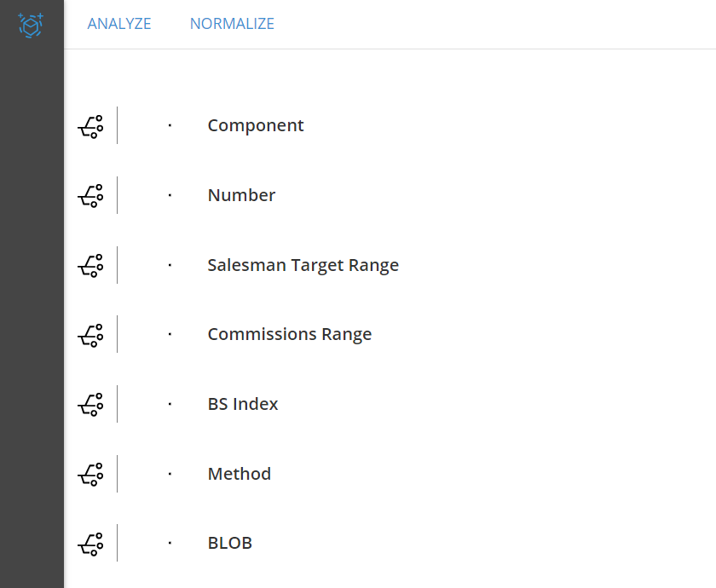Select the Method entry
The height and width of the screenshot is (588, 716).
pyautogui.click(x=240, y=474)
